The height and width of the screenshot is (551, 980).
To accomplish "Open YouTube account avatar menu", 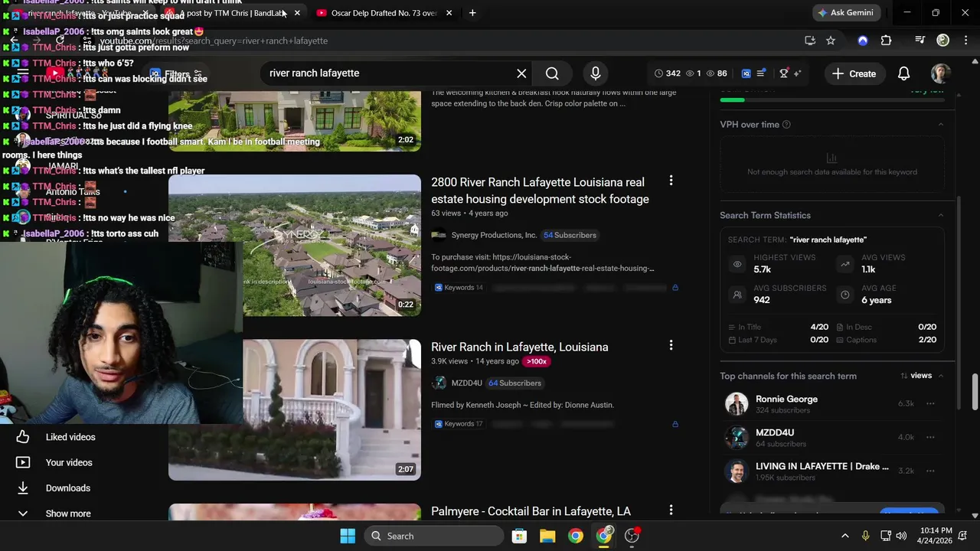I will pos(940,73).
